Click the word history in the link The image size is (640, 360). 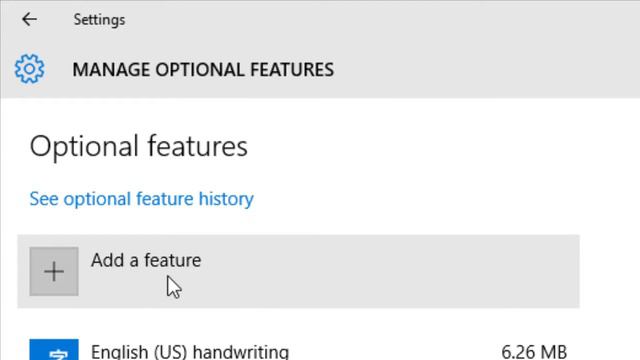[x=226, y=199]
